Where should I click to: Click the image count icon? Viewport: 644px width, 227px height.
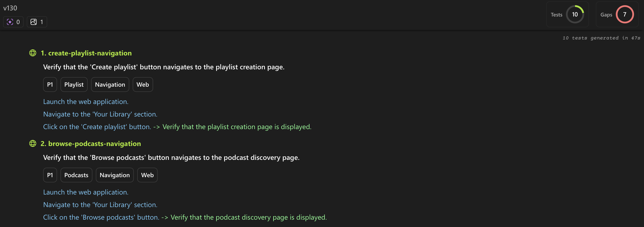pyautogui.click(x=33, y=22)
